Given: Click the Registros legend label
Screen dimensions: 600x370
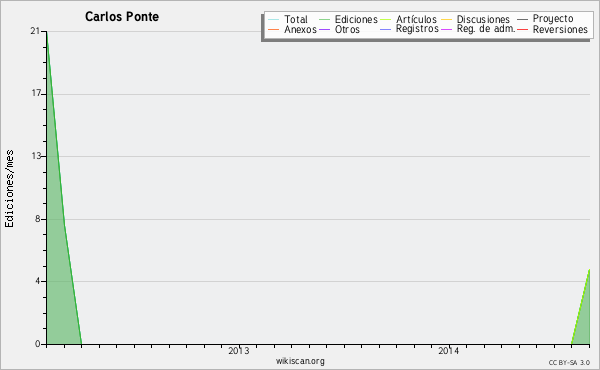Looking at the screenshot, I should [x=417, y=29].
